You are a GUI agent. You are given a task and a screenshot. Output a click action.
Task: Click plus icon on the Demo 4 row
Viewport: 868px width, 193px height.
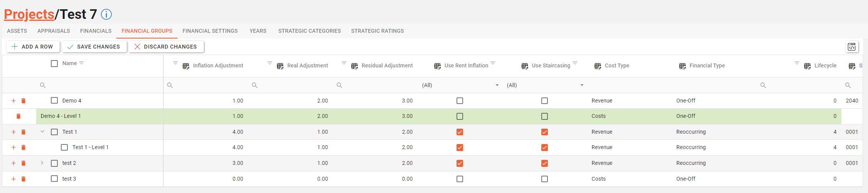(x=13, y=101)
